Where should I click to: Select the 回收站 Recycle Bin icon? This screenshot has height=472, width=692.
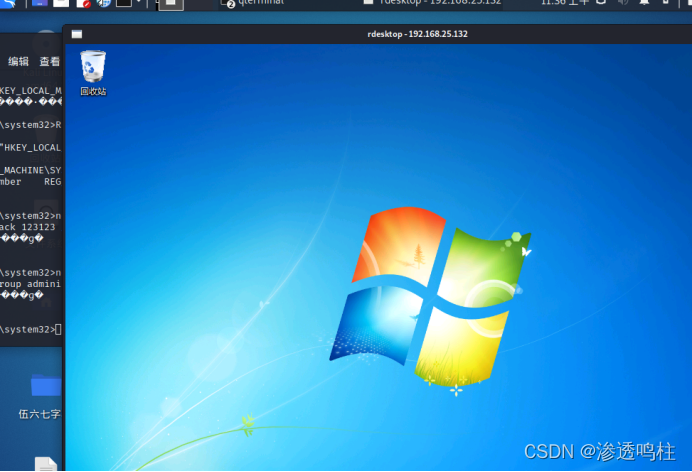pos(93,73)
